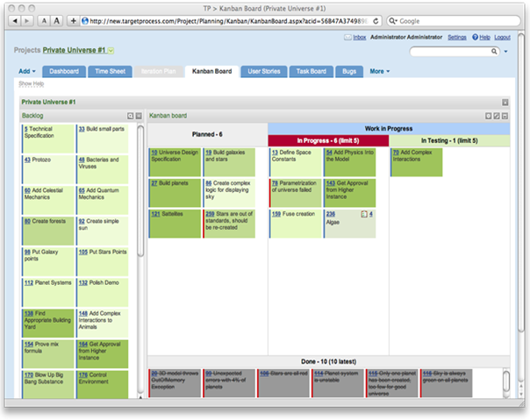Select done card 106 Stars are all red

(283, 383)
